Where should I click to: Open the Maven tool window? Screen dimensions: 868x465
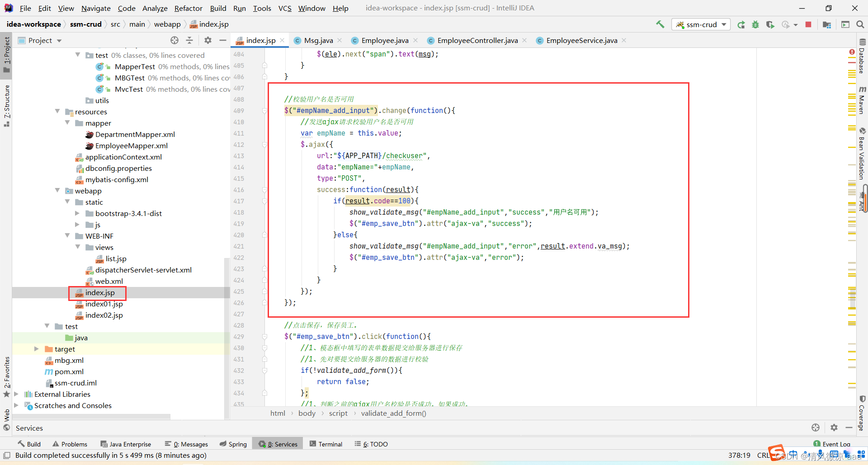click(862, 100)
